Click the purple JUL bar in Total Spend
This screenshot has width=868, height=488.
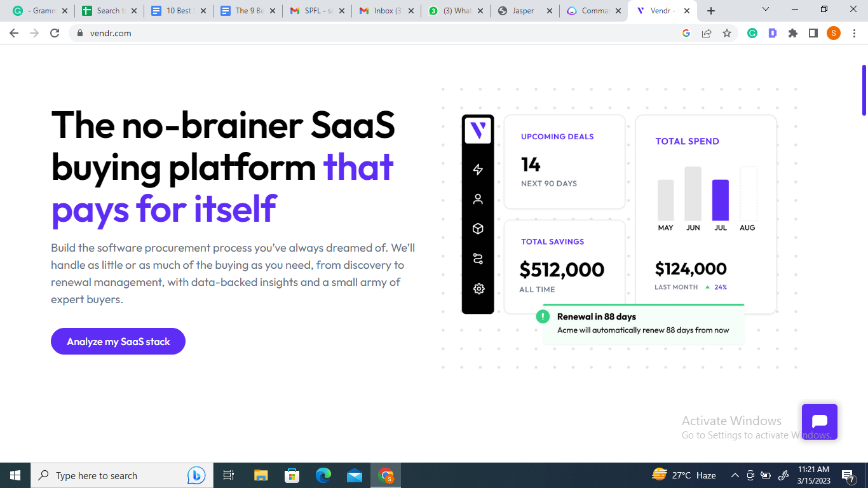[x=721, y=200]
